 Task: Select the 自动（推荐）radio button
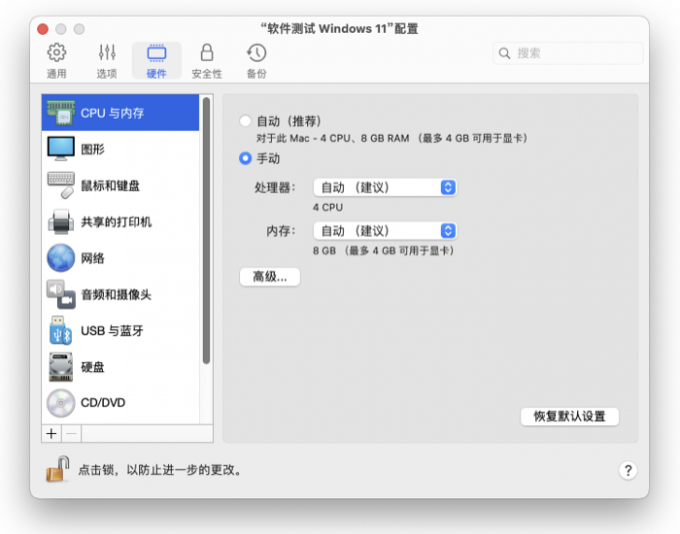pos(246,121)
